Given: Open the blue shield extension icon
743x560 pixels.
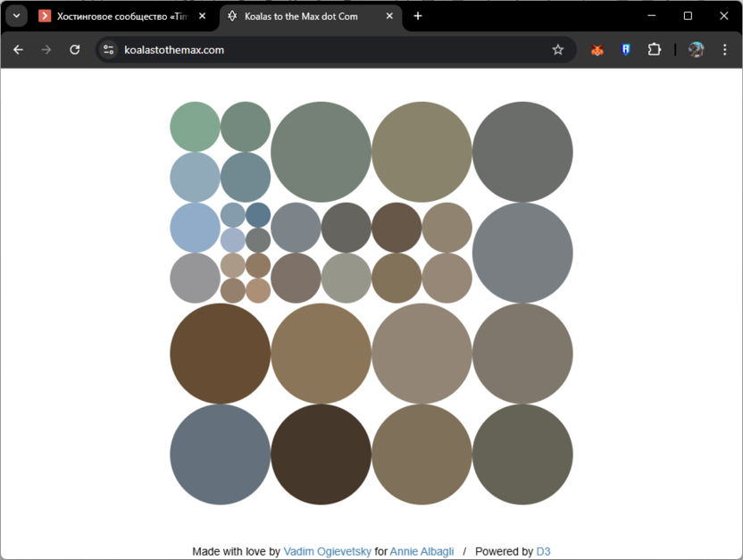Looking at the screenshot, I should point(625,50).
